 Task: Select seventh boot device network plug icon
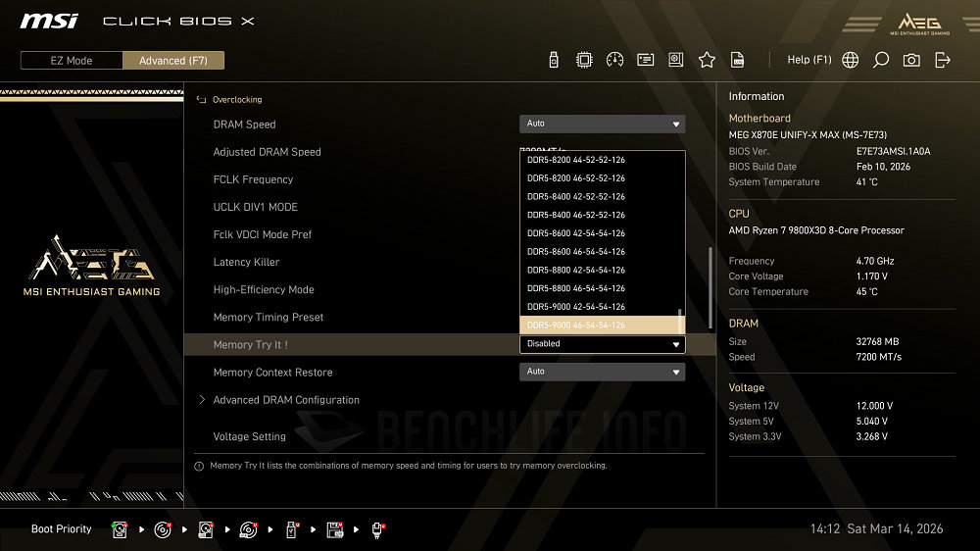[377, 529]
